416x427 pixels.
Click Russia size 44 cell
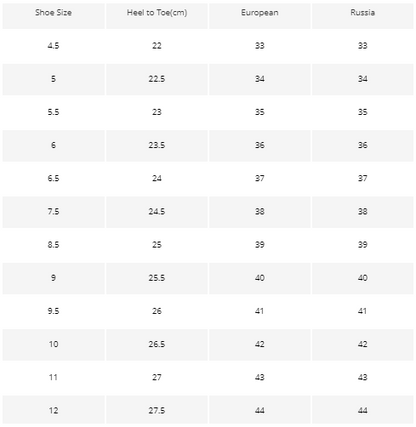[363, 411]
